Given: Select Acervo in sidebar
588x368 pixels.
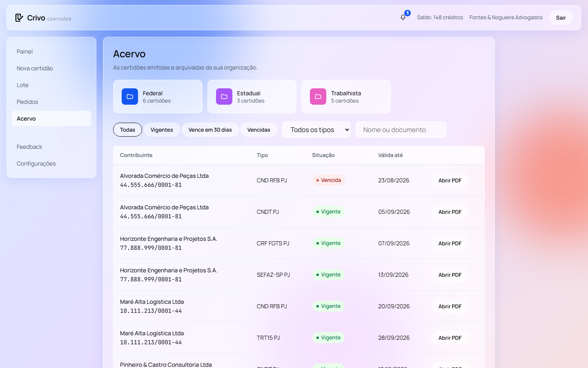Looking at the screenshot, I should click(51, 119).
